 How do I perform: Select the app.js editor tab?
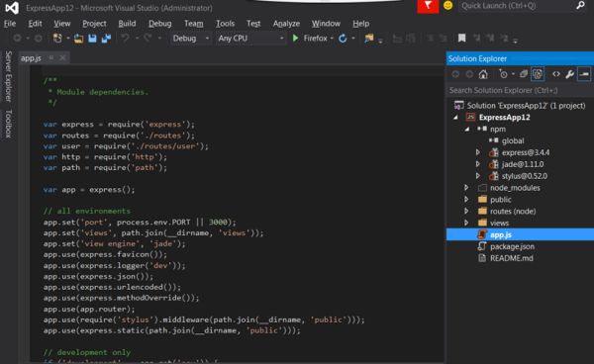[x=31, y=58]
